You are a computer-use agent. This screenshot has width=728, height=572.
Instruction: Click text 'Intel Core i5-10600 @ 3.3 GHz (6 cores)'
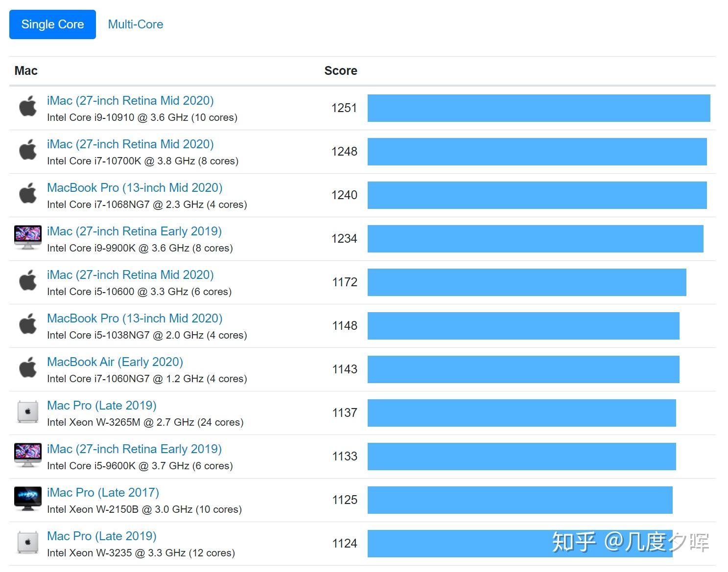pos(139,292)
